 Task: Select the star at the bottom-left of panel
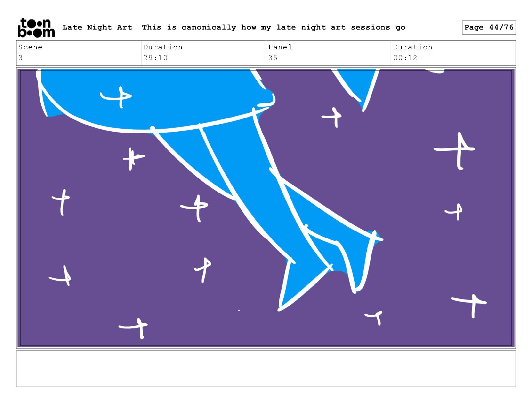coord(134,328)
